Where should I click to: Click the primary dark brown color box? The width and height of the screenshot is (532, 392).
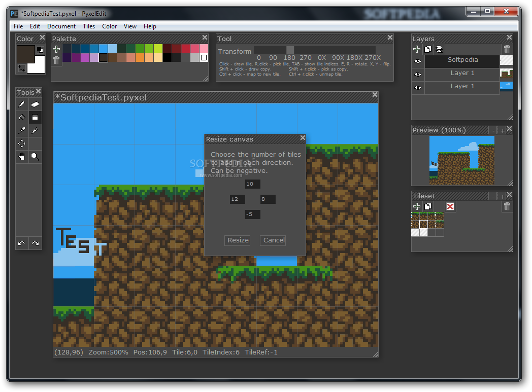(x=25, y=54)
